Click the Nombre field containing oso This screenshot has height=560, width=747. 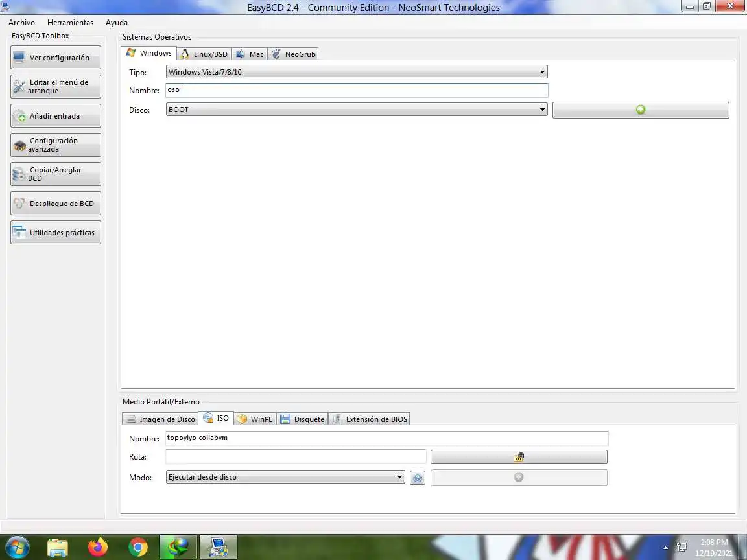[357, 90]
